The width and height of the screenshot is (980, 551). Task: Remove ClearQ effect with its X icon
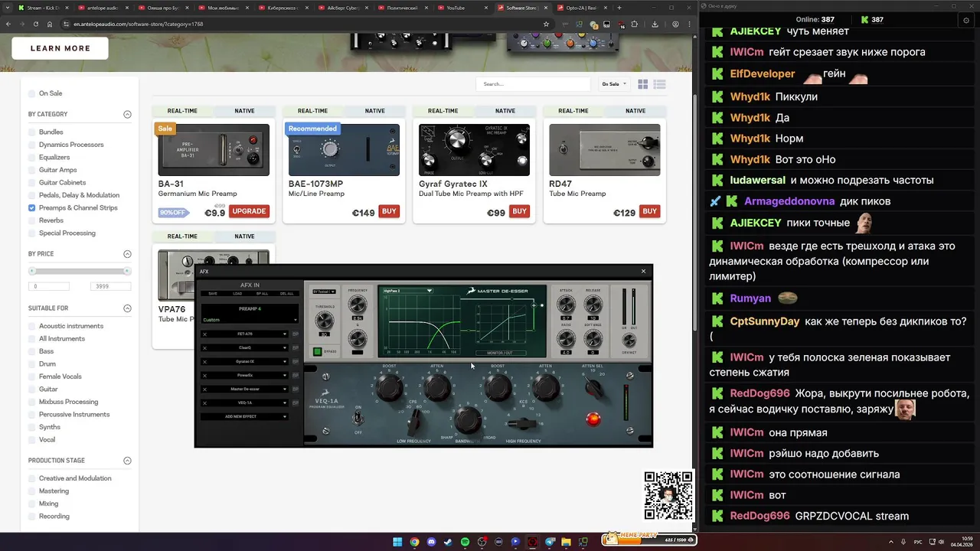point(204,348)
